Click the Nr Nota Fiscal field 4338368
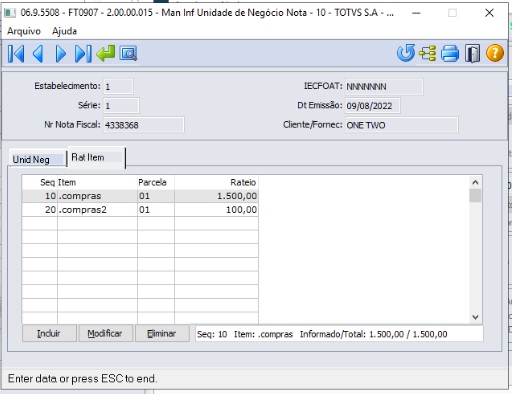This screenshot has width=514, height=394. [144, 125]
